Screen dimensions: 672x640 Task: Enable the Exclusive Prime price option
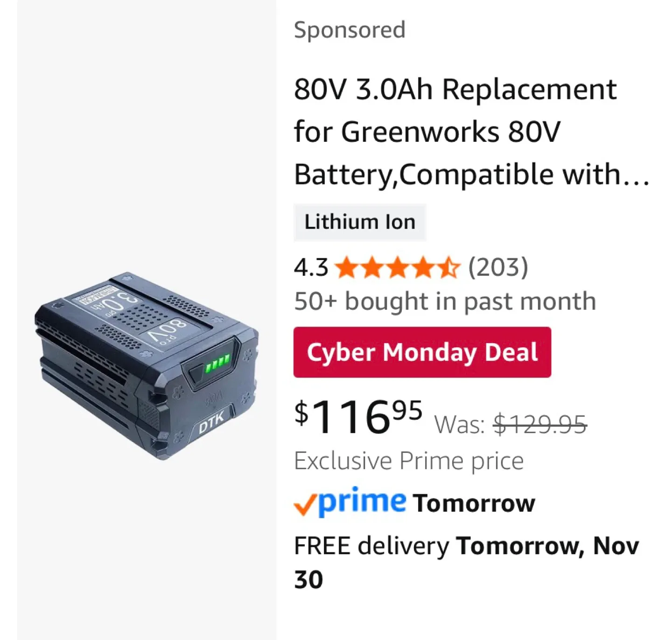(409, 460)
